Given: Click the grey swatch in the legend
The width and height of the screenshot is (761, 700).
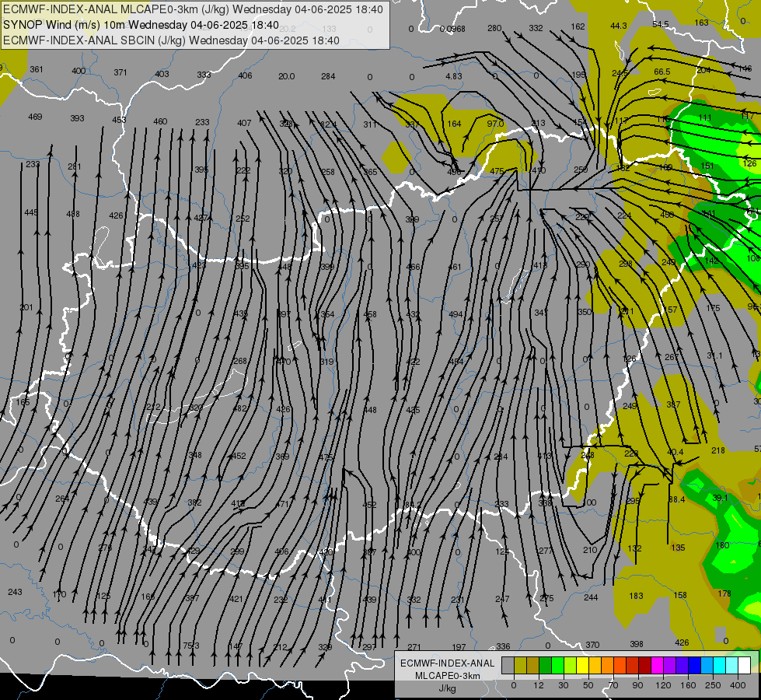Looking at the screenshot, I should pos(508,666).
